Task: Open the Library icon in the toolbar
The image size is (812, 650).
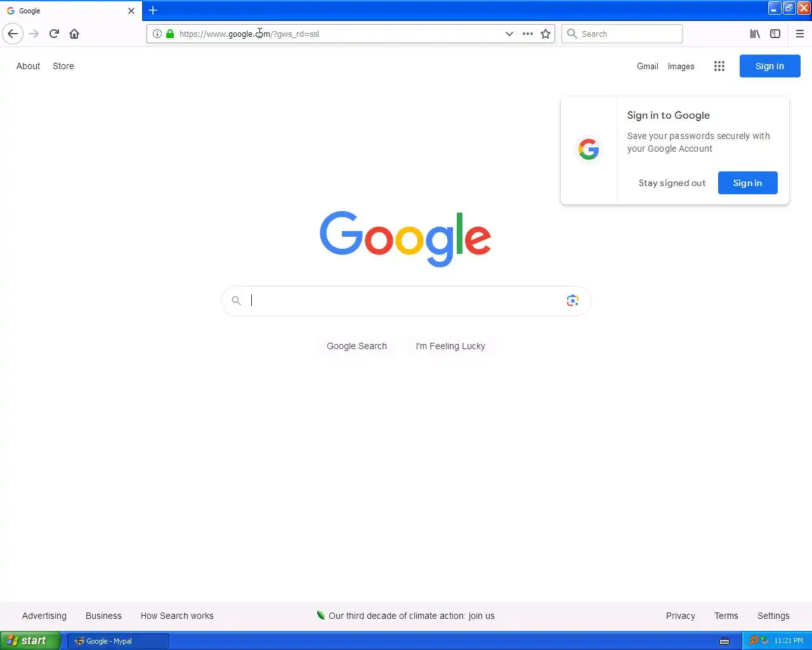Action: pos(755,34)
